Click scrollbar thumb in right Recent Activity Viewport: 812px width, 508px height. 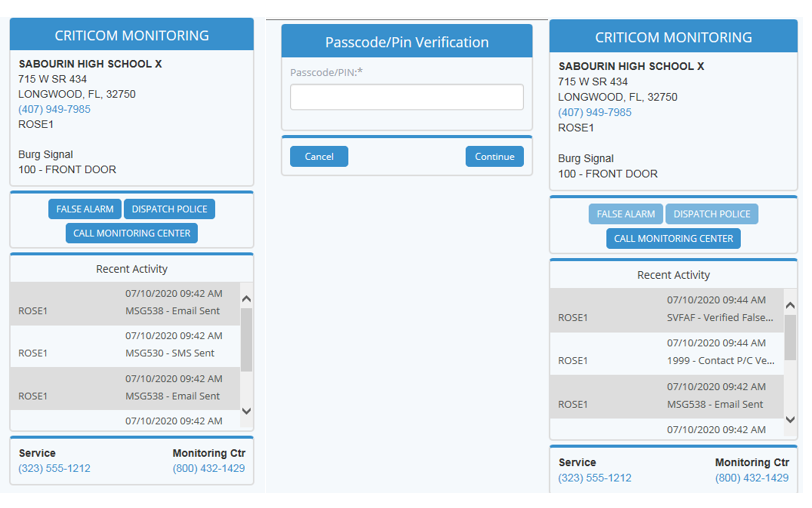coord(790,337)
